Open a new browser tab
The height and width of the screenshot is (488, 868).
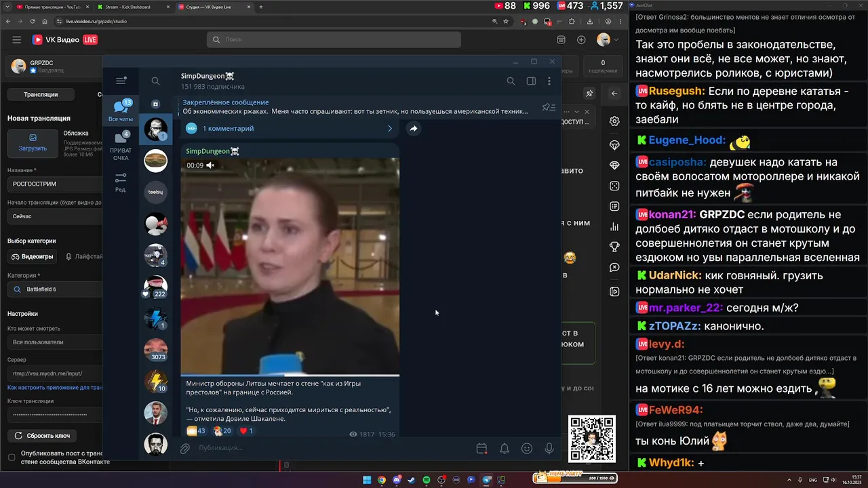coord(261,7)
